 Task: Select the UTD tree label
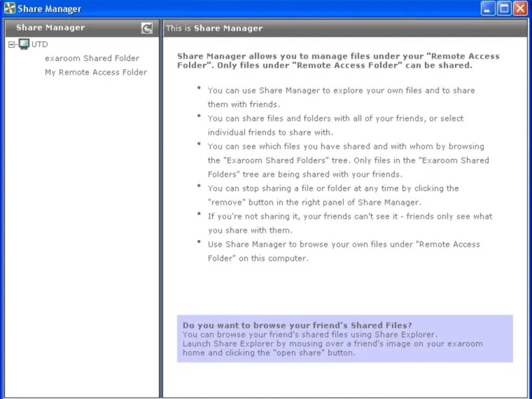point(40,45)
